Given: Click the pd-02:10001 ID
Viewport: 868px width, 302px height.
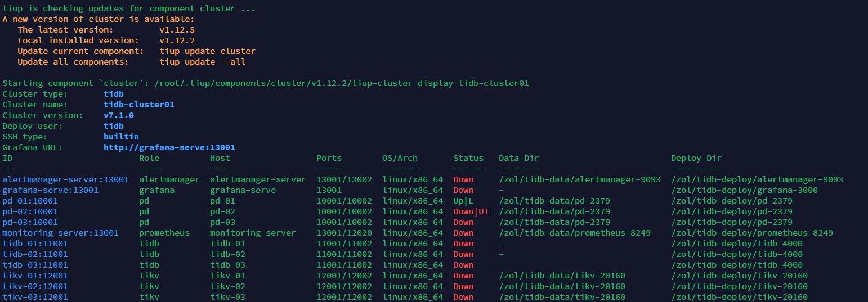Looking at the screenshot, I should (30, 211).
